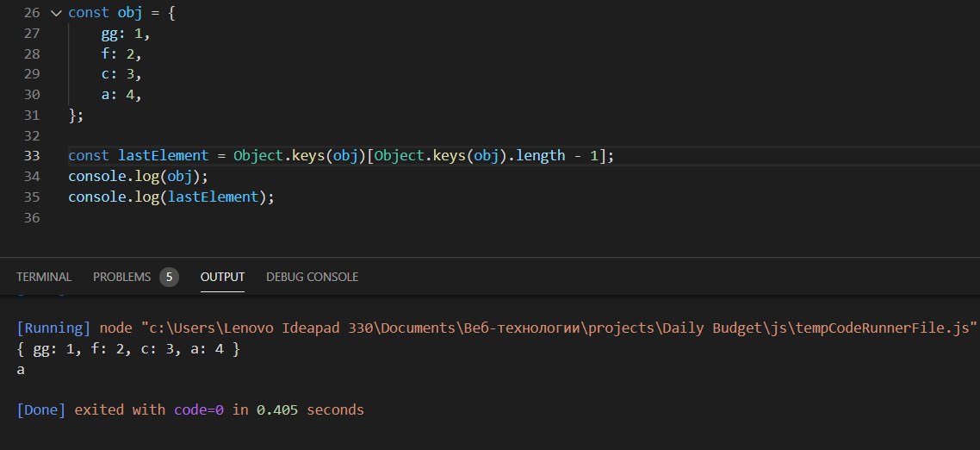
Task: Click the problems count badge 5
Action: (169, 277)
